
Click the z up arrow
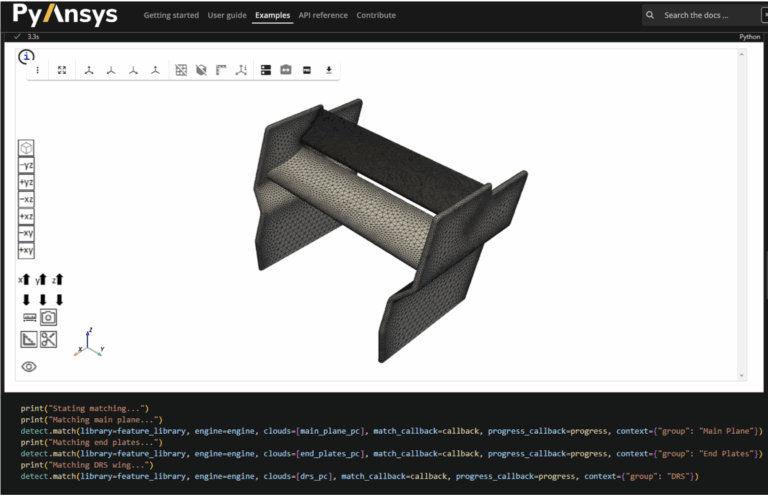coord(58,280)
